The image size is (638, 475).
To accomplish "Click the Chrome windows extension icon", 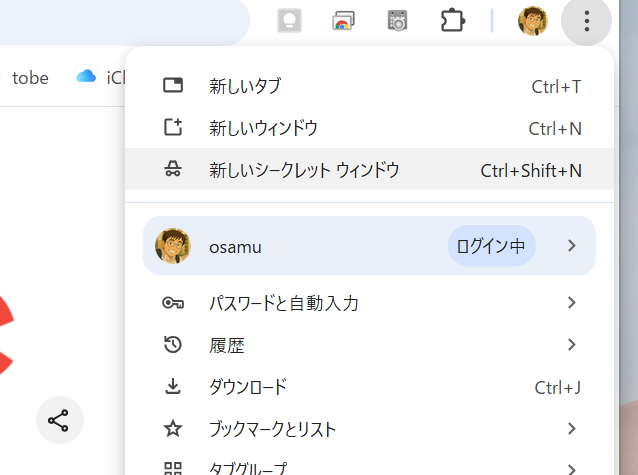I will [344, 21].
